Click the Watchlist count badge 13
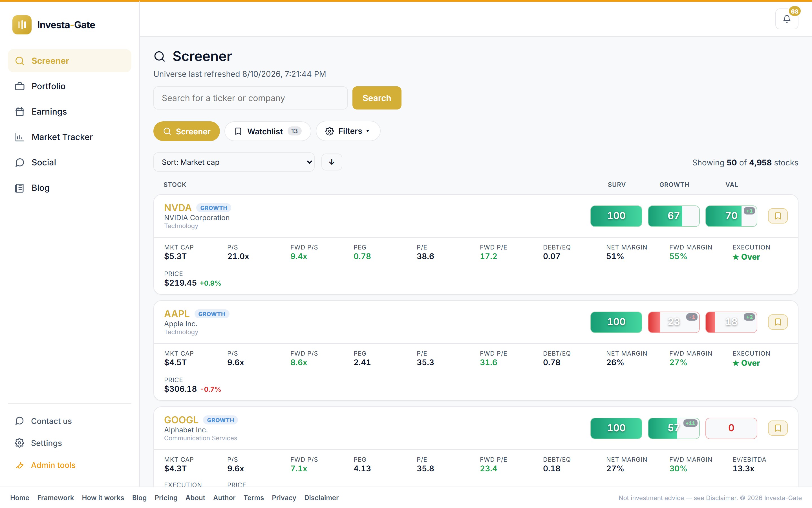The height and width of the screenshot is (508, 812). tap(294, 131)
